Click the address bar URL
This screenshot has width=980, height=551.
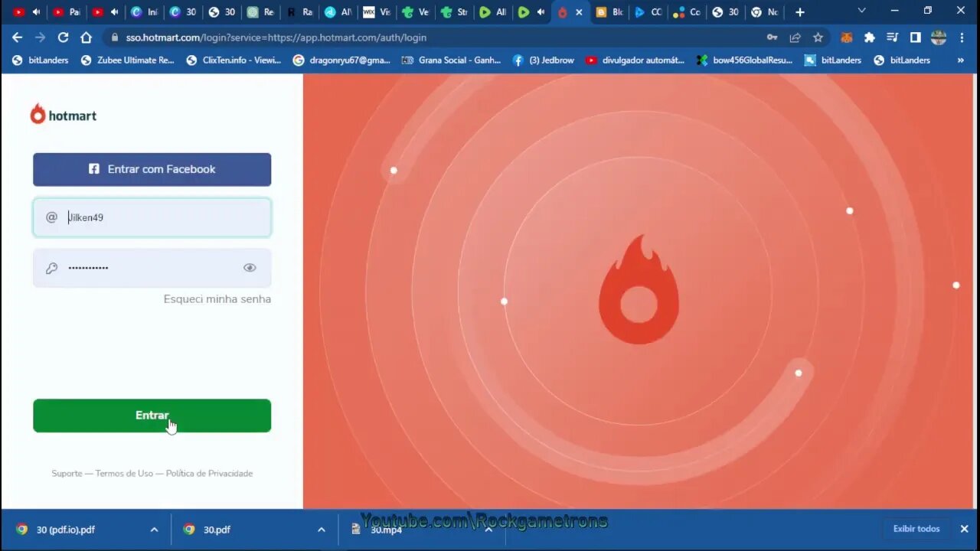pos(276,37)
